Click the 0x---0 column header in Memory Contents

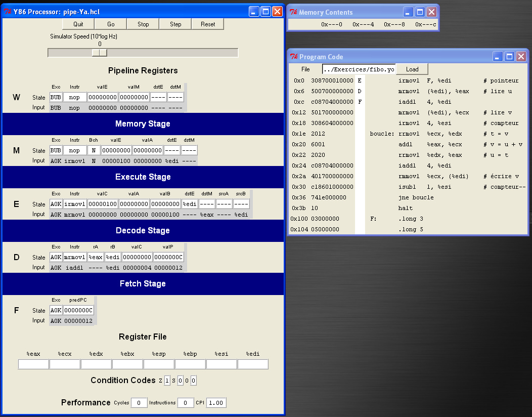(x=331, y=24)
